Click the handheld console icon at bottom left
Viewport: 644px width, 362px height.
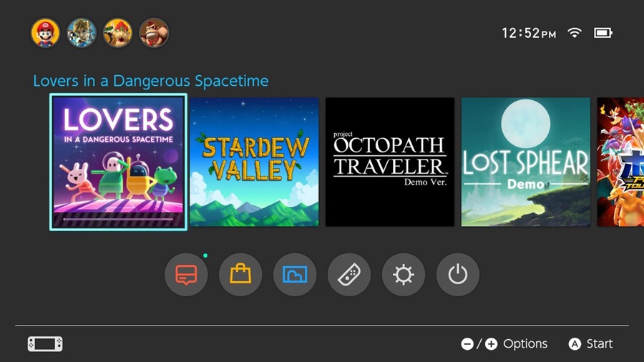(45, 344)
